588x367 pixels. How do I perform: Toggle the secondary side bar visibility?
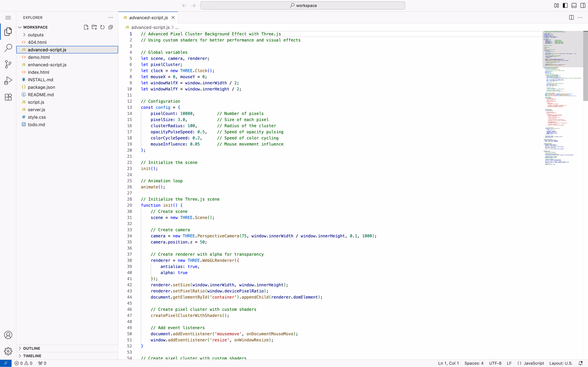(583, 5)
